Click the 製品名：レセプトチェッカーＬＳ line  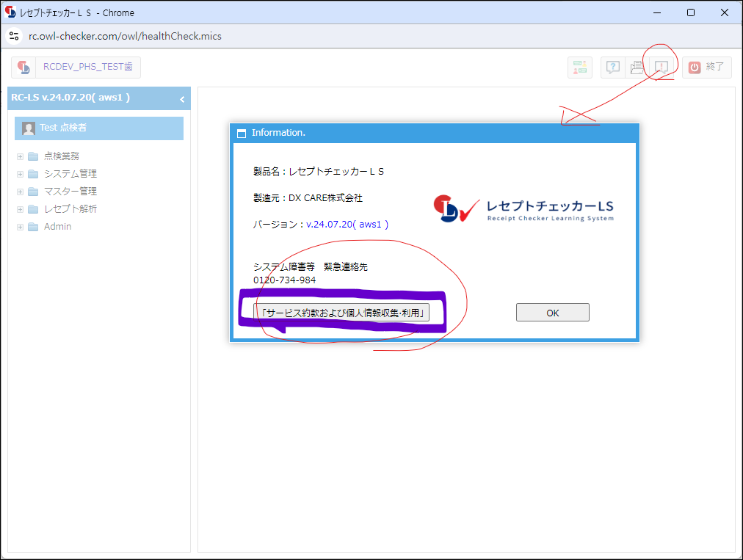[x=319, y=171]
